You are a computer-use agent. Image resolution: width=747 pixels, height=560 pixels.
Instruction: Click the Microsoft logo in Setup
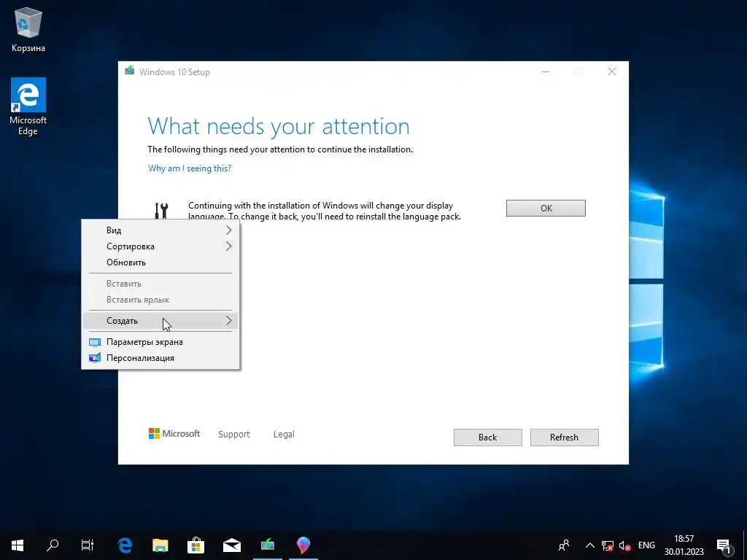click(x=174, y=434)
